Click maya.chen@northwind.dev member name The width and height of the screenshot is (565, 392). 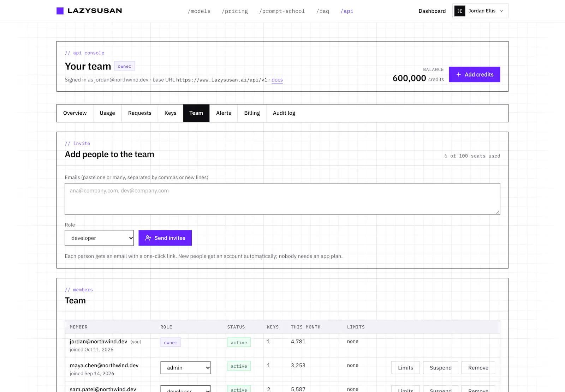tap(104, 366)
